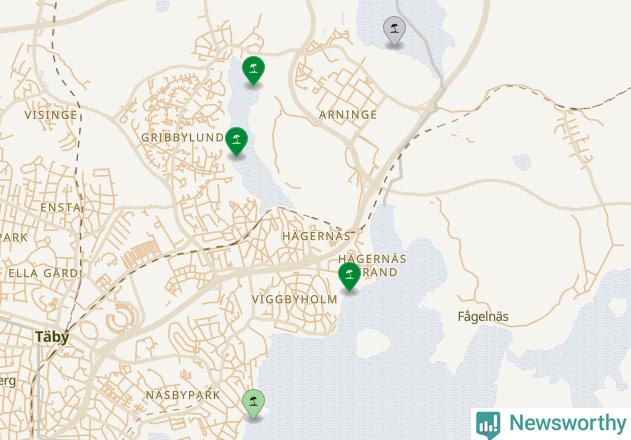Open the green beach marker beside the Gribbylund label
This screenshot has height=440, width=631.
tap(237, 141)
